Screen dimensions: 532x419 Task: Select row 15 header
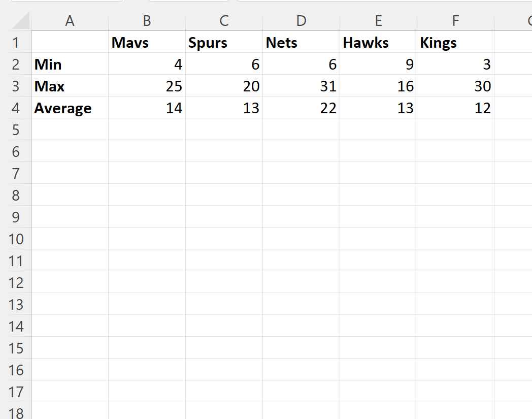(16, 348)
